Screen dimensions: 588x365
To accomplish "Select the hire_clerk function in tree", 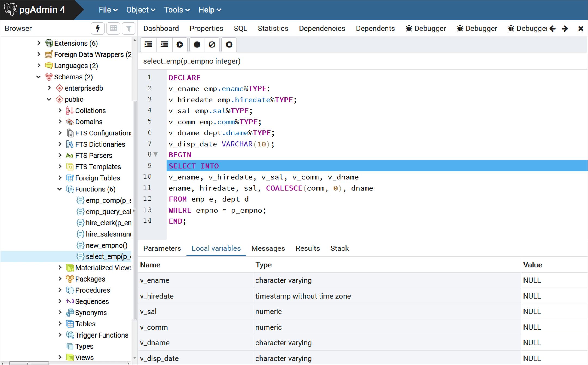I will [108, 223].
